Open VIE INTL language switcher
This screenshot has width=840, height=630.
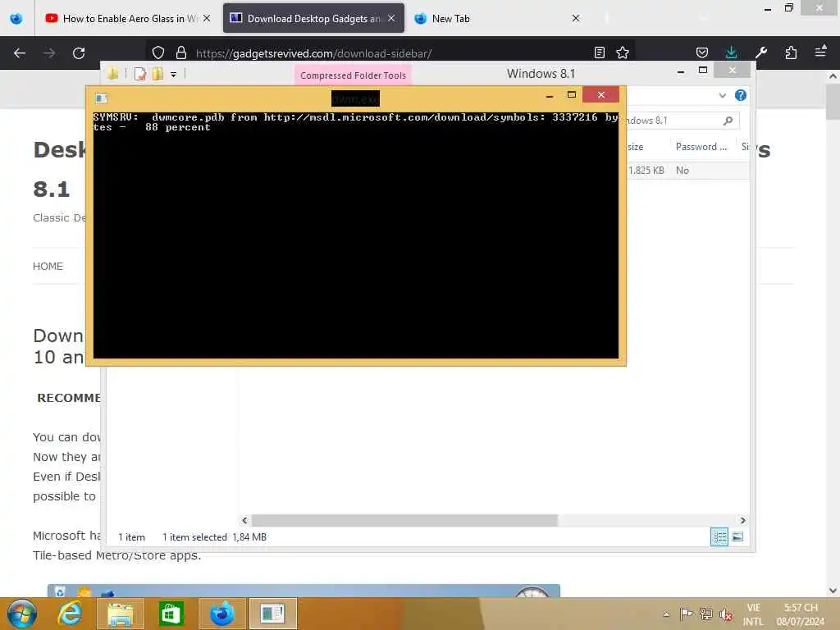point(753,614)
